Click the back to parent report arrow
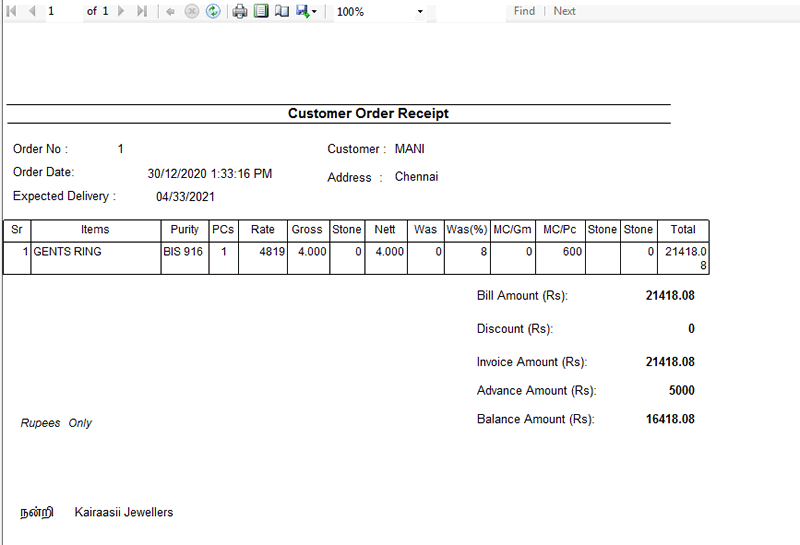Viewport: 800px width, 545px height. coord(170,11)
